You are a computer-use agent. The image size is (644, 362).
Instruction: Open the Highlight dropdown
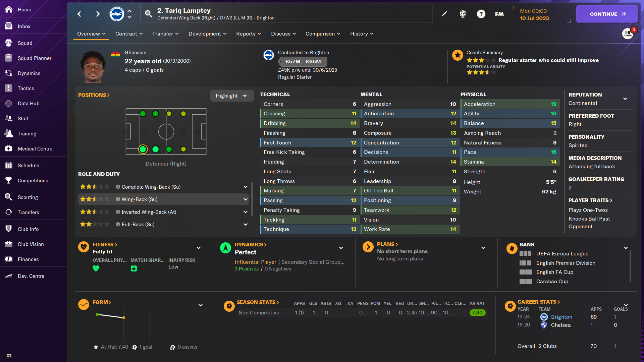(231, 96)
